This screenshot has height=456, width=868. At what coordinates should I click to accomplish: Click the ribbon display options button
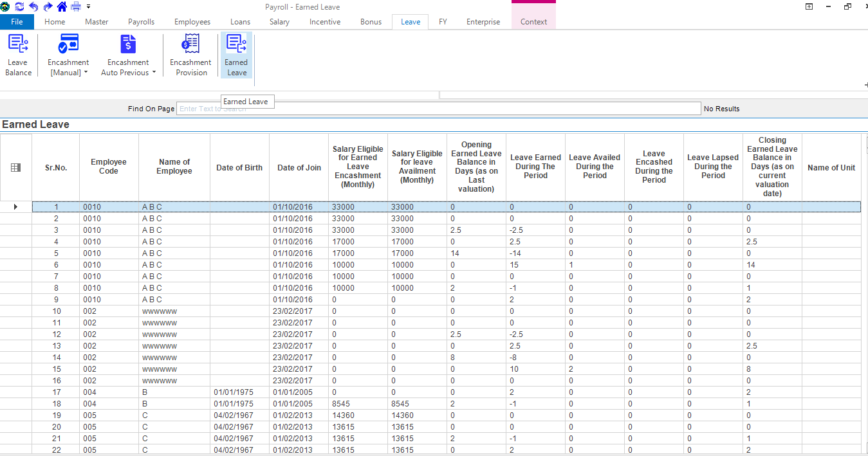(x=809, y=6)
